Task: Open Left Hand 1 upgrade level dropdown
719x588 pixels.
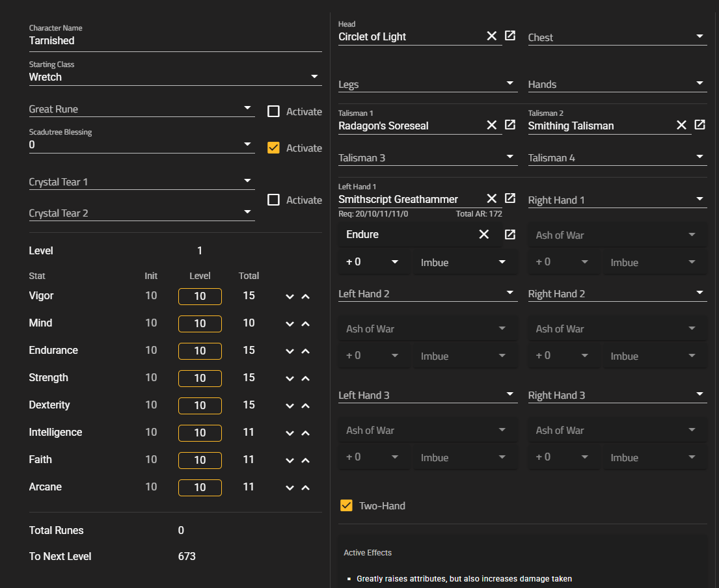Action: pos(373,262)
